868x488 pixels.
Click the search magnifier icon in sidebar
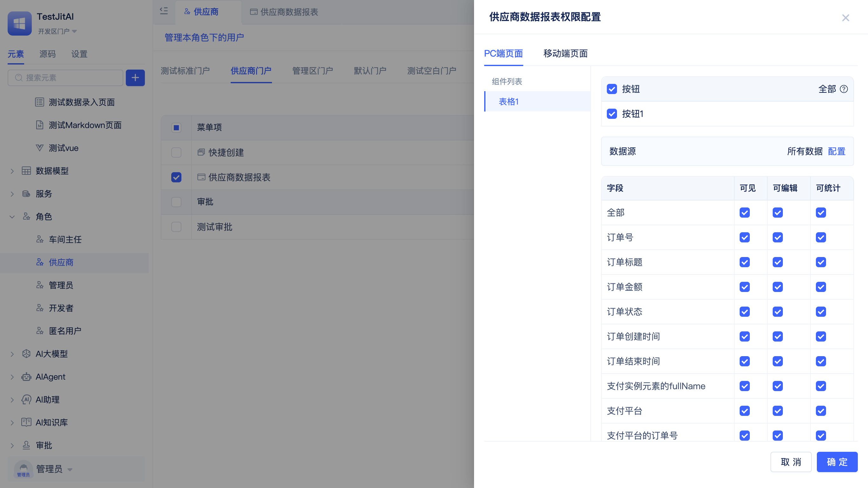pyautogui.click(x=19, y=78)
